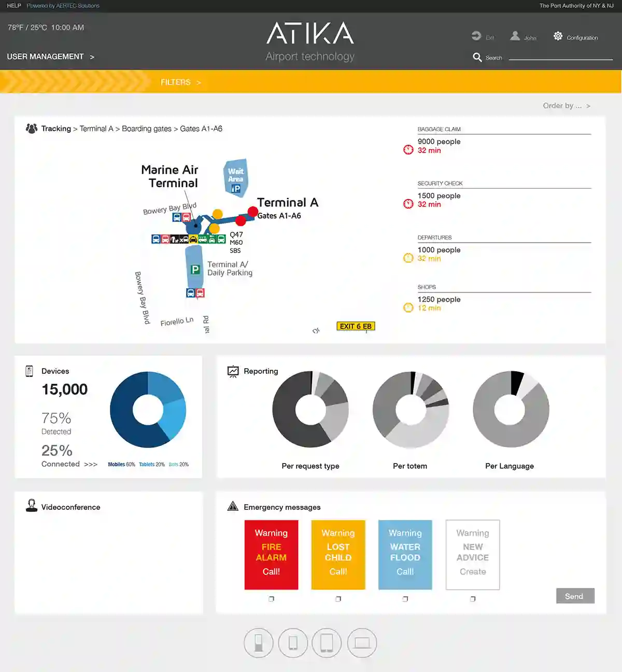Screen dimensions: 622x672
Task: Click the Exit arrow icon
Action: [x=476, y=36]
